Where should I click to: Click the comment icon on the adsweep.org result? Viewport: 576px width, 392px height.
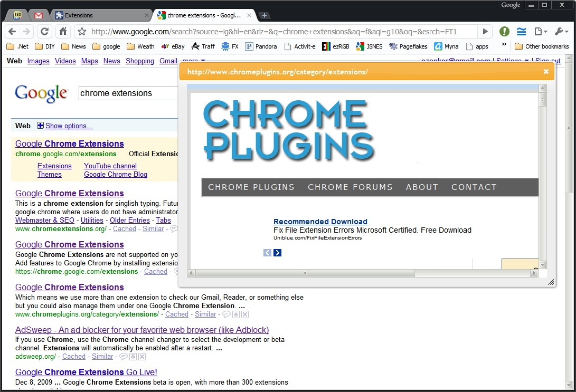click(x=124, y=357)
